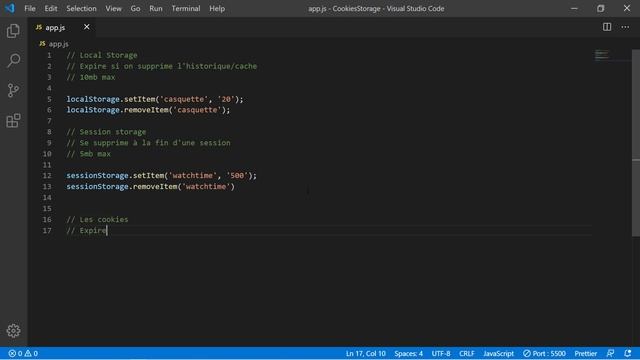This screenshot has height=360, width=640.
Task: Click the feedback icon in status bar
Action: (610, 353)
